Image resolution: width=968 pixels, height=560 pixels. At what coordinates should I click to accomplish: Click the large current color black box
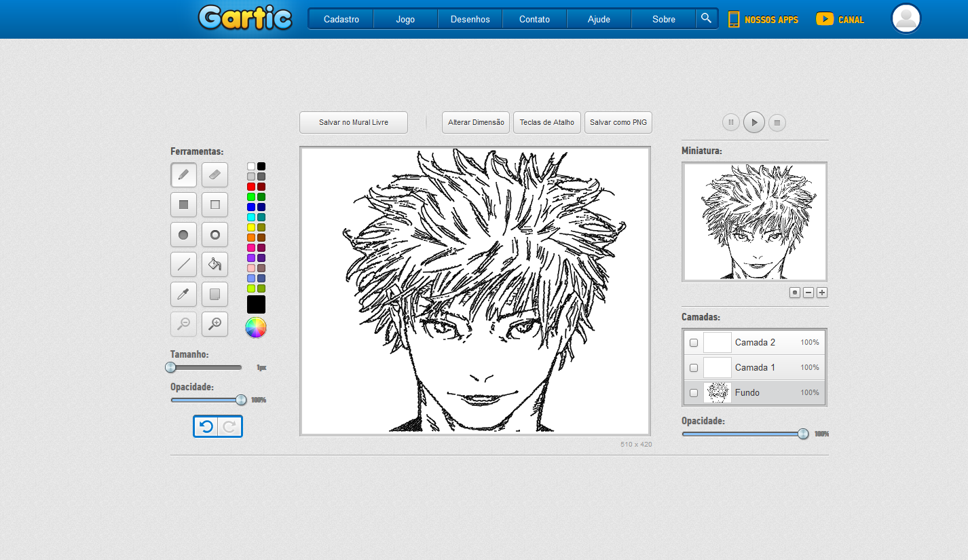pos(256,304)
